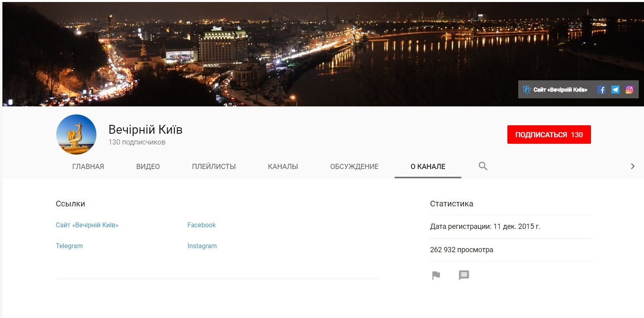Viewport: 644px width, 318px height.
Task: Click the Статистика heading
Action: click(x=452, y=204)
